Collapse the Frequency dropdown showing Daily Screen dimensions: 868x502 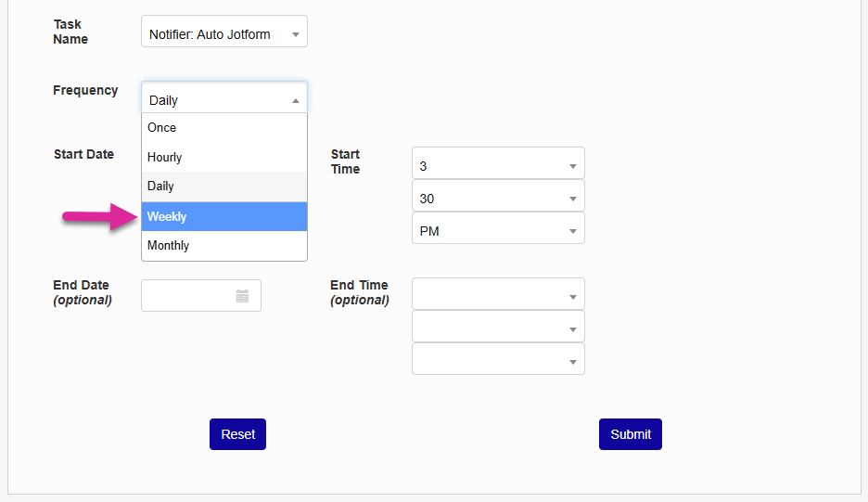tap(224, 98)
